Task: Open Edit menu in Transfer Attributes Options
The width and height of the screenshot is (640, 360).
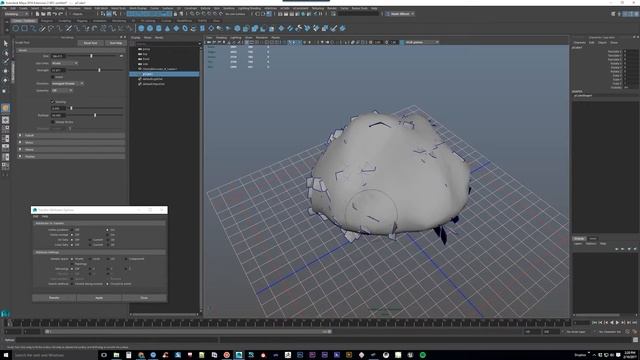Action: point(36,216)
